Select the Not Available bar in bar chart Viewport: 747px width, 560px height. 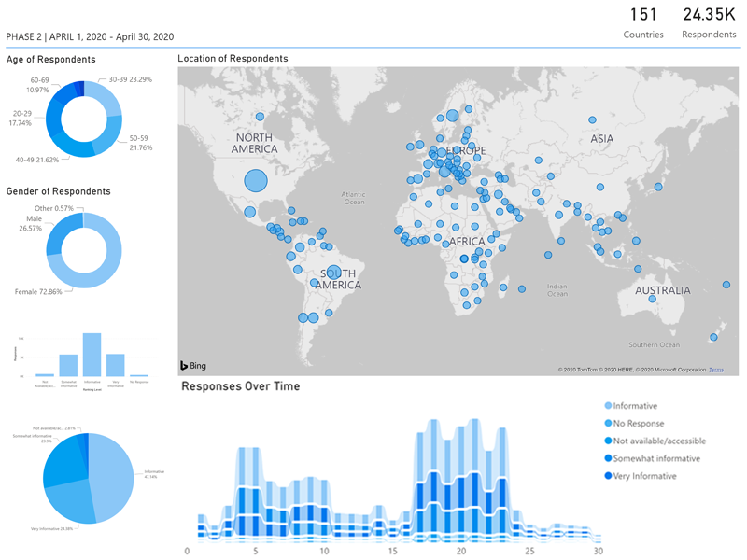(x=45, y=375)
